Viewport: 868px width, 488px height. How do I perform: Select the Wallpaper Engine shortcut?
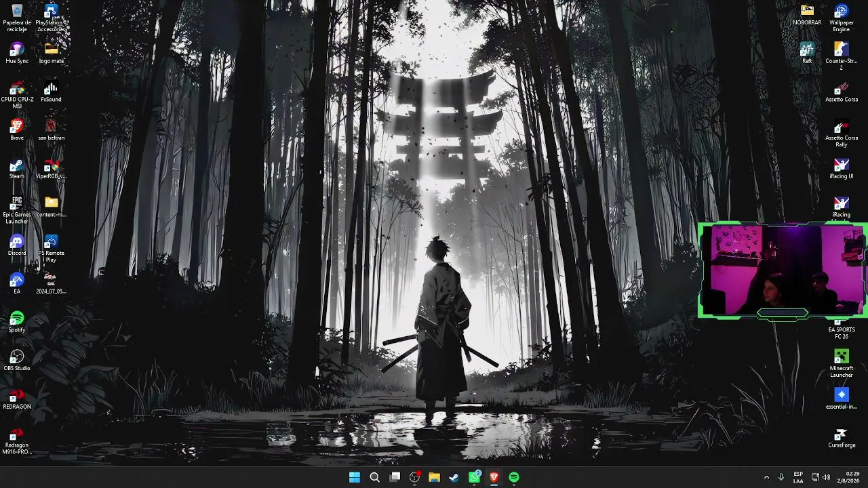[x=842, y=18]
